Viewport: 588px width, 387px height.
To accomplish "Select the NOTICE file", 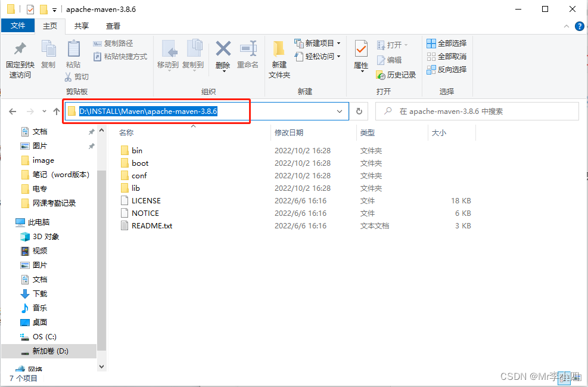I will [140, 213].
